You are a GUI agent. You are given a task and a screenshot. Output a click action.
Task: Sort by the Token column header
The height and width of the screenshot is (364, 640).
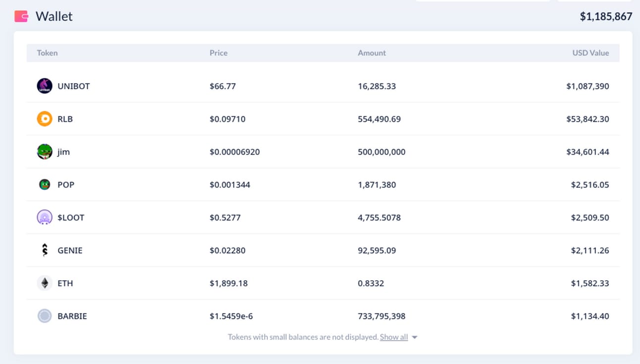click(47, 53)
